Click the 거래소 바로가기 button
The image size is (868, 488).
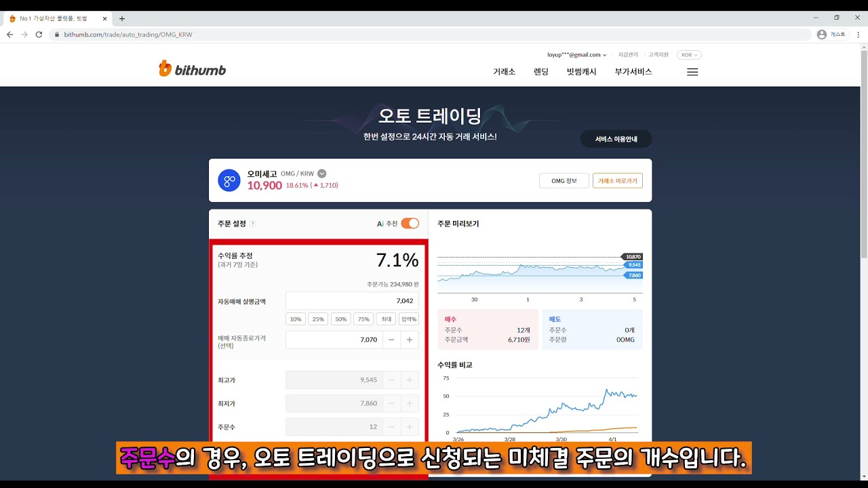pos(618,181)
